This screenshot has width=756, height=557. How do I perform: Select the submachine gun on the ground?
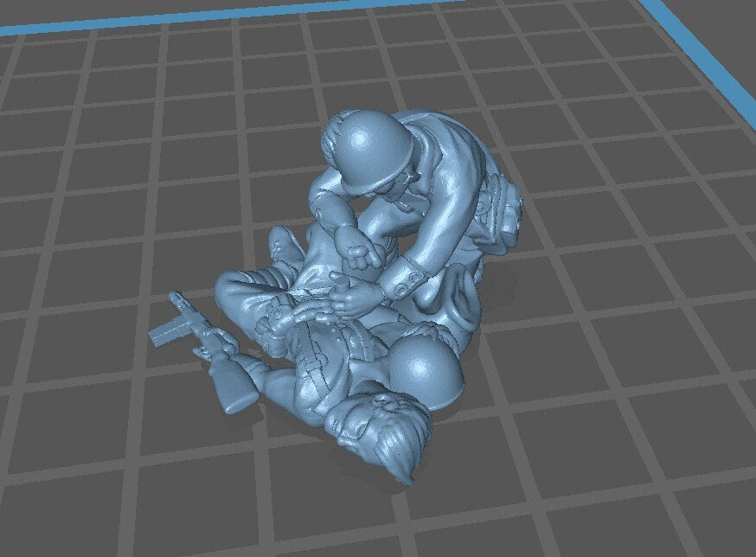click(x=208, y=346)
